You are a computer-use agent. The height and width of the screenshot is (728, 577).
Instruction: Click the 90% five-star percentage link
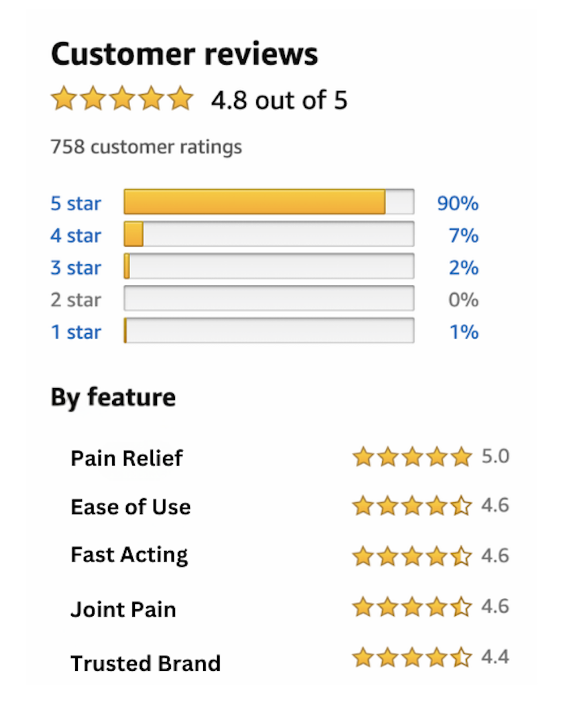[458, 204]
